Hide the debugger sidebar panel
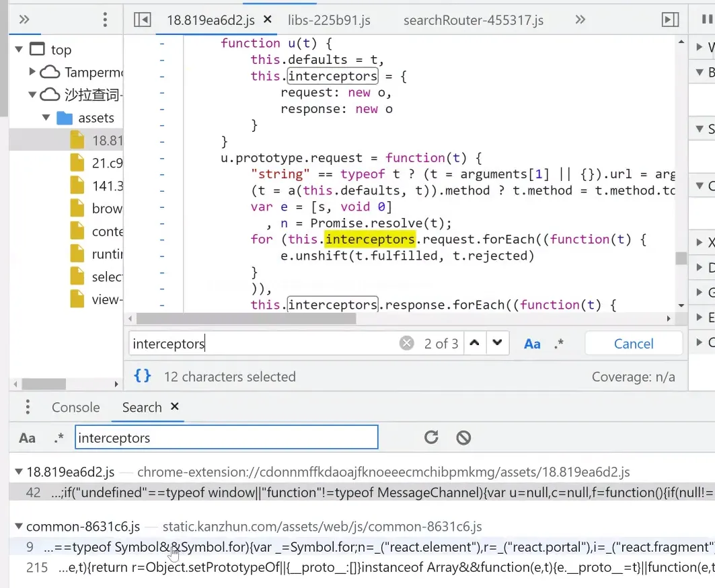The height and width of the screenshot is (588, 715). [670, 20]
